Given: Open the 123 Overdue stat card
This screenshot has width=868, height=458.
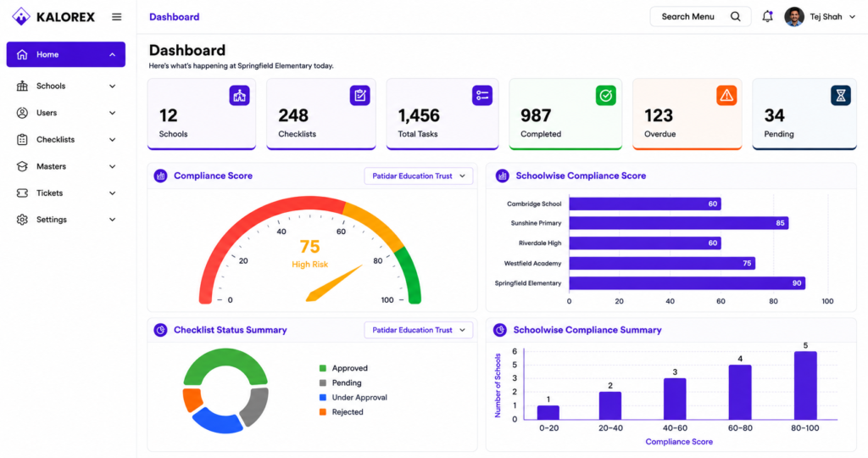Looking at the screenshot, I should point(687,114).
